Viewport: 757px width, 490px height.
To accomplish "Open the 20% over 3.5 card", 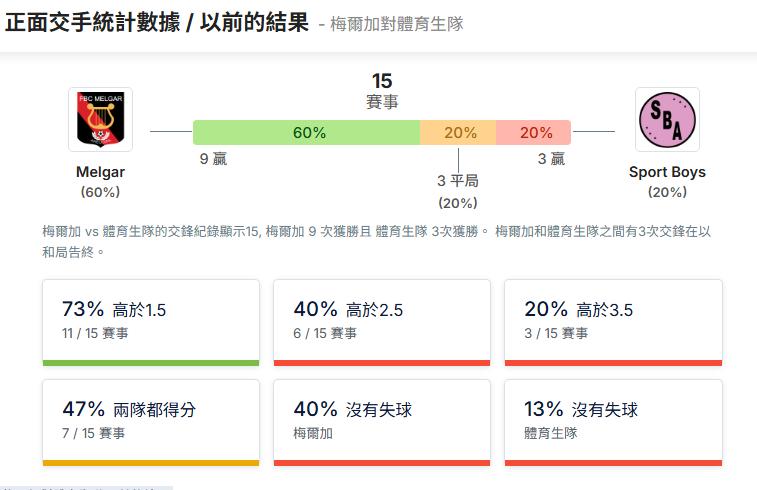I will pos(614,322).
